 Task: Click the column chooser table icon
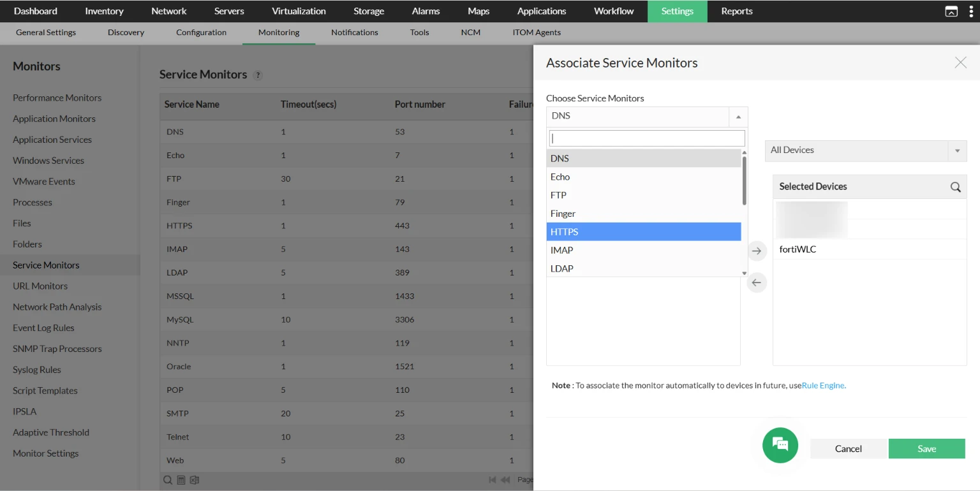point(181,480)
